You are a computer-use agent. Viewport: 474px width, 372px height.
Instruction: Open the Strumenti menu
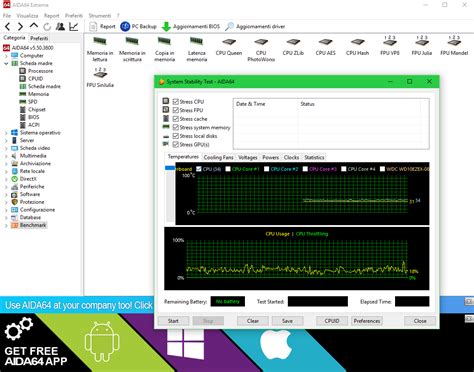[100, 16]
